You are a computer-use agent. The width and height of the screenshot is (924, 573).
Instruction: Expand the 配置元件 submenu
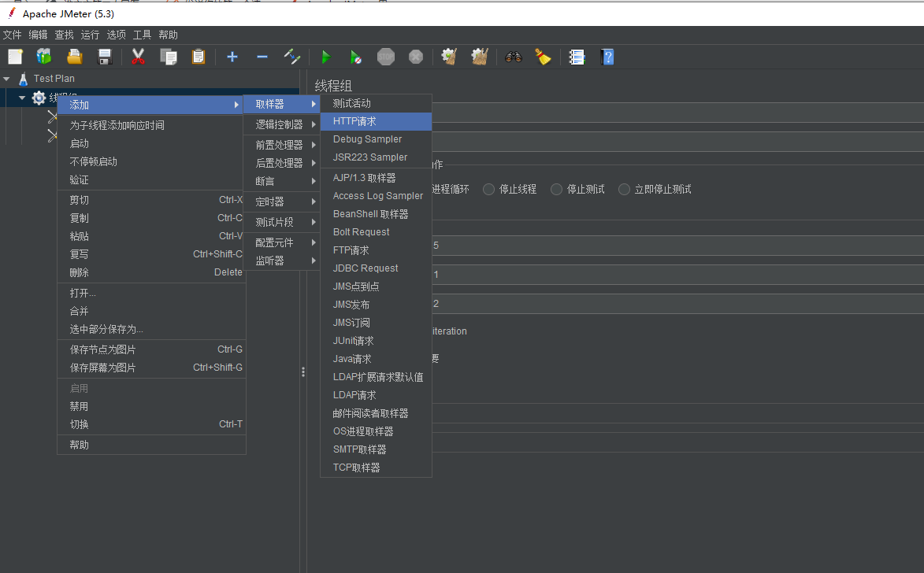282,242
